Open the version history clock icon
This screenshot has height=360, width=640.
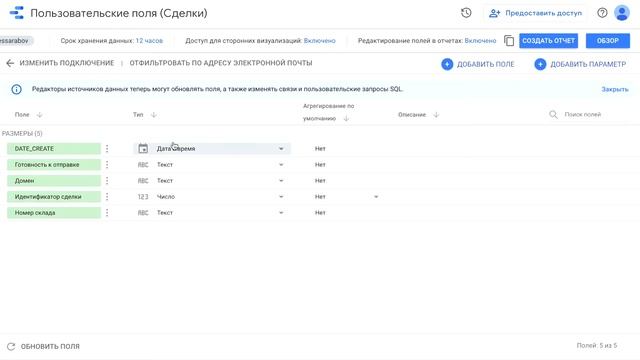pos(466,13)
